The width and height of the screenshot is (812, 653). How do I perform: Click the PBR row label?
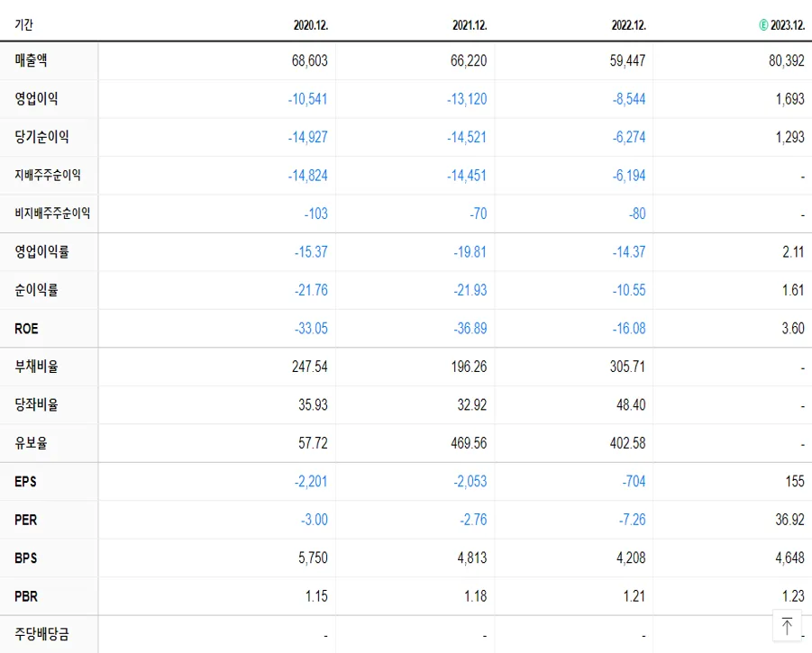point(26,596)
